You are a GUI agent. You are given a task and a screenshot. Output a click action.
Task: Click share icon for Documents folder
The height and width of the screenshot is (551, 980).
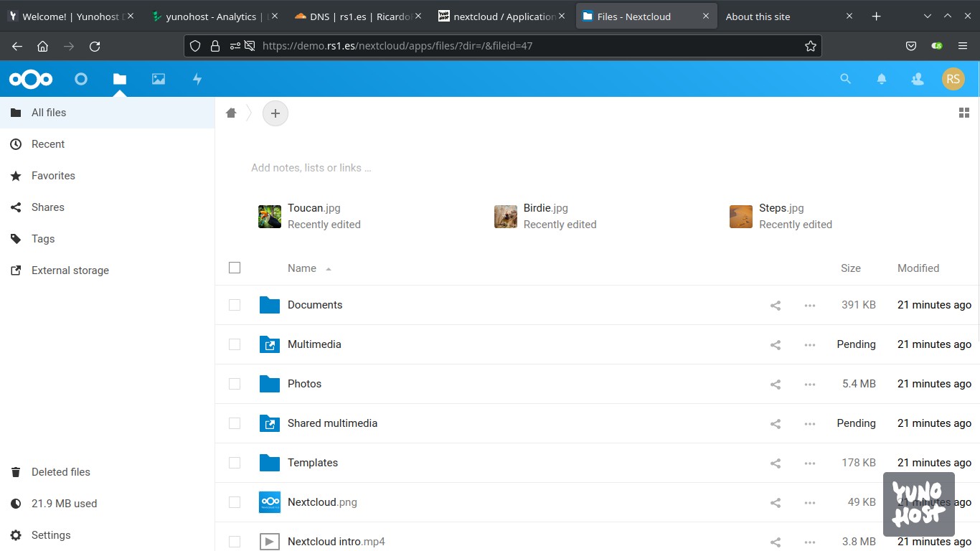point(776,306)
